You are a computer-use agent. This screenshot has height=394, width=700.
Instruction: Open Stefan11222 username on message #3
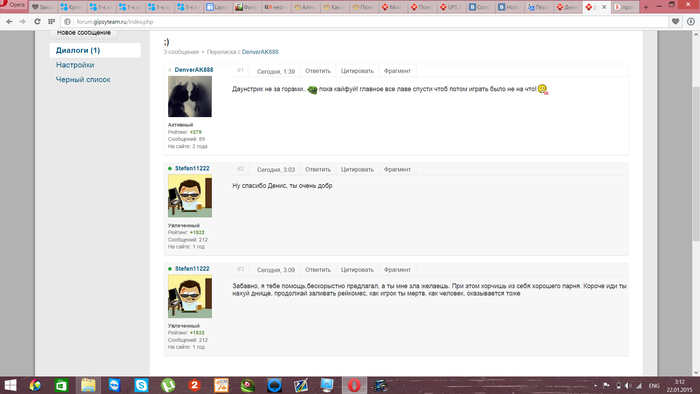click(192, 269)
